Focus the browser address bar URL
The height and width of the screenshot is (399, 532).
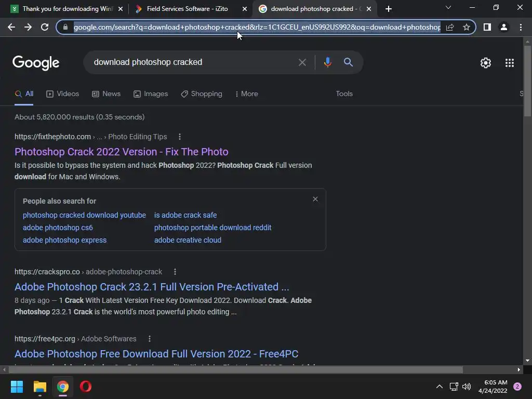tap(257, 27)
